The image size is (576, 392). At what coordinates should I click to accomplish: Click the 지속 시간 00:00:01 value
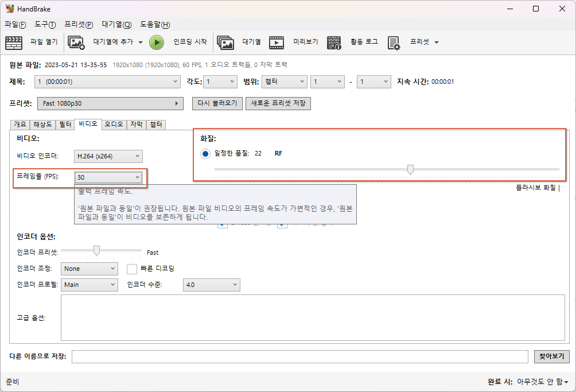(443, 81)
